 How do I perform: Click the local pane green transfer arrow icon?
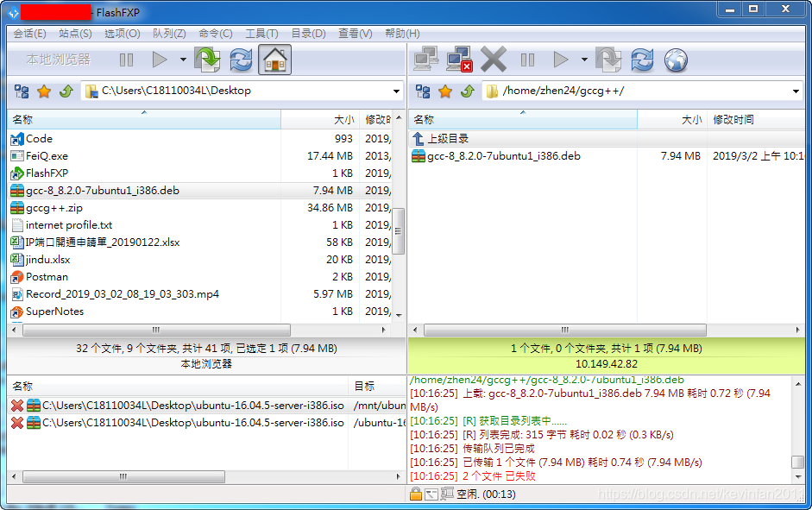[208, 60]
